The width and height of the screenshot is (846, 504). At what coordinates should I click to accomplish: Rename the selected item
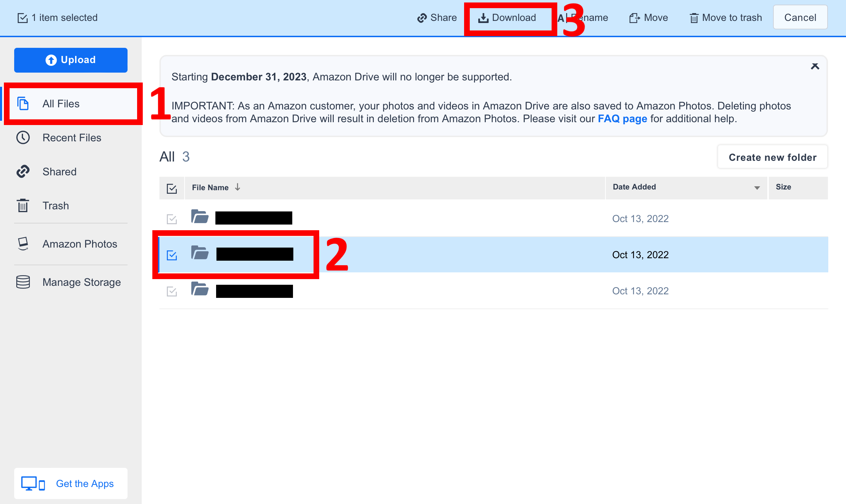(583, 18)
